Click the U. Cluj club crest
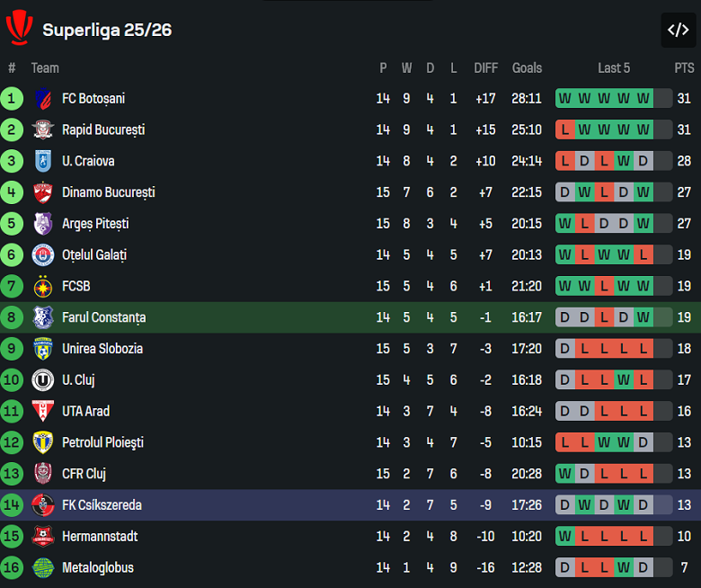 coord(42,380)
